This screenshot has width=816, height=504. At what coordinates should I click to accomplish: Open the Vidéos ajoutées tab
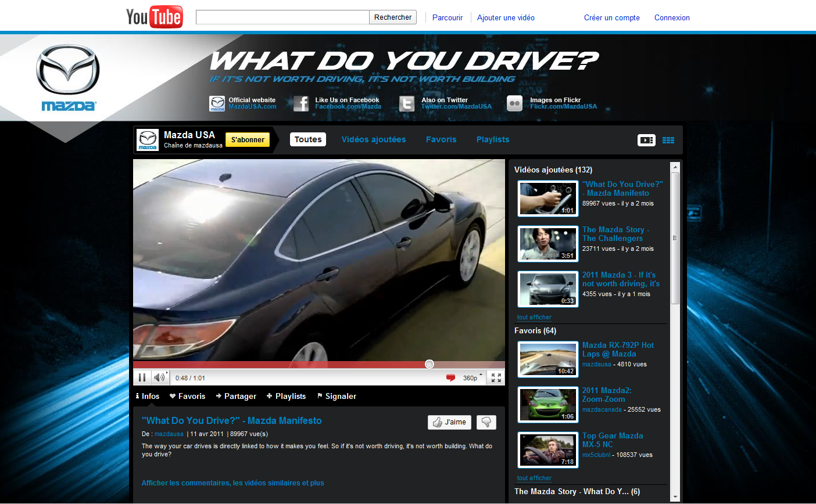(374, 139)
